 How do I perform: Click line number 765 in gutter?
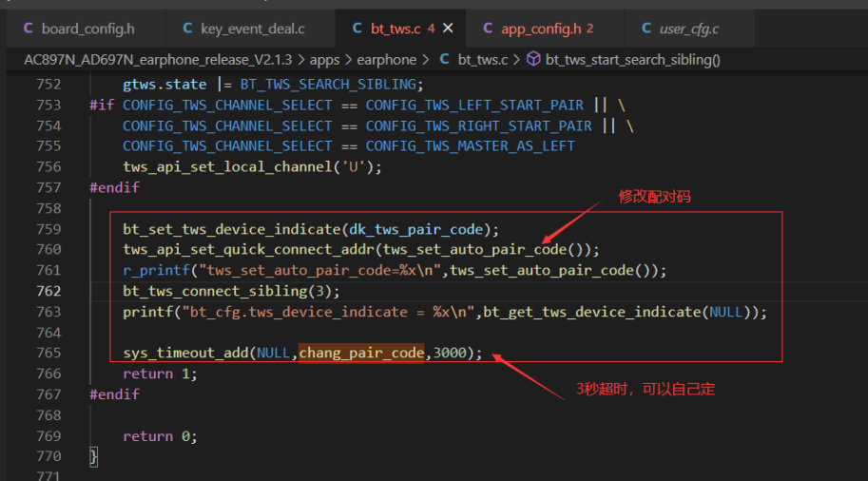[x=48, y=353]
